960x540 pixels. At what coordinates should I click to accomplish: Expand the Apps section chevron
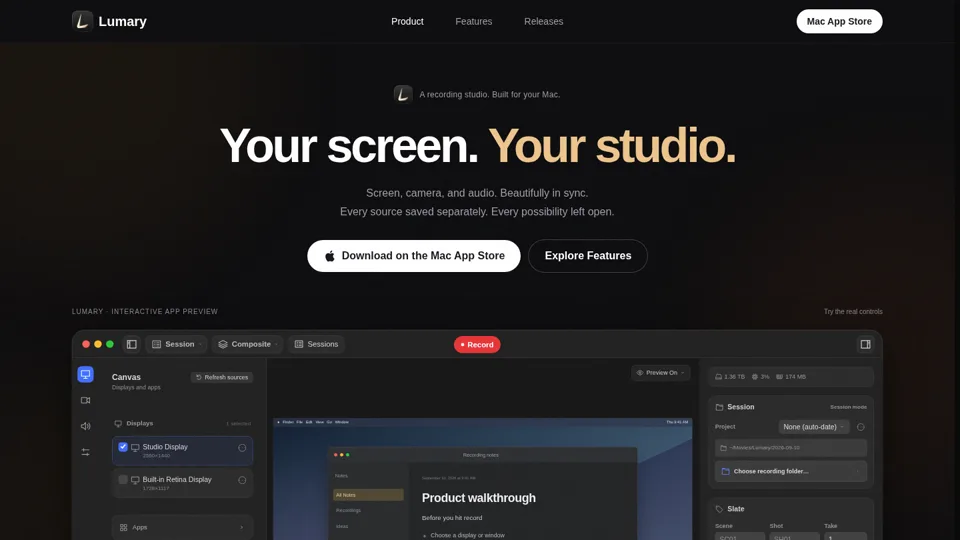point(241,527)
